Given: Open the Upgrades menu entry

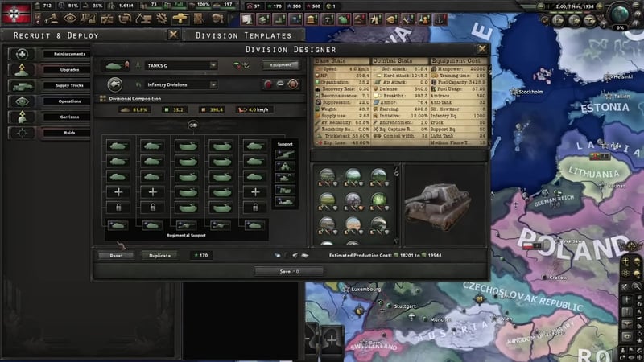Looking at the screenshot, I should click(67, 70).
